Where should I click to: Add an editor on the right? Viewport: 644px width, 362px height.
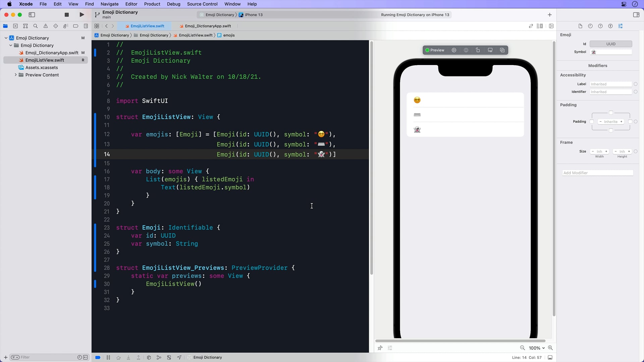point(551,26)
